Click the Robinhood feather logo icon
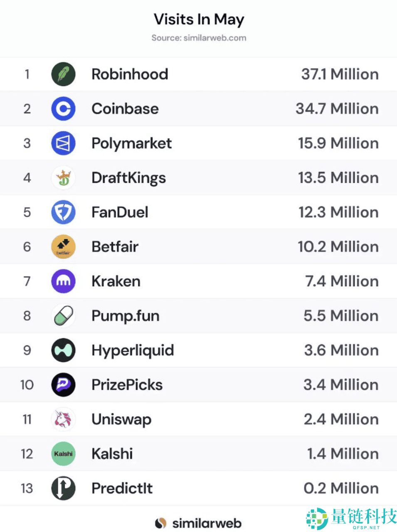Viewport: 397px width, 532px height. click(63, 74)
